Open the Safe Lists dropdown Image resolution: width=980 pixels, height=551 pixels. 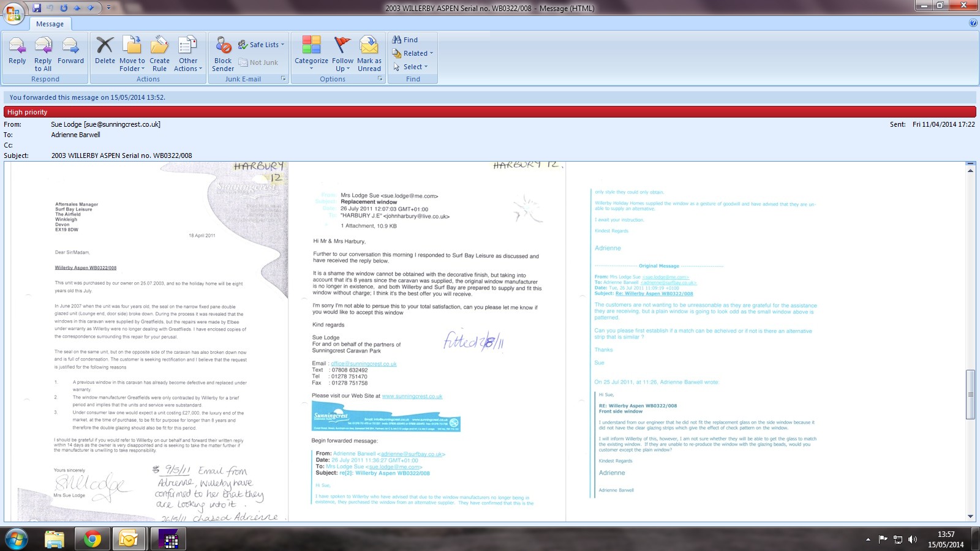pyautogui.click(x=261, y=45)
